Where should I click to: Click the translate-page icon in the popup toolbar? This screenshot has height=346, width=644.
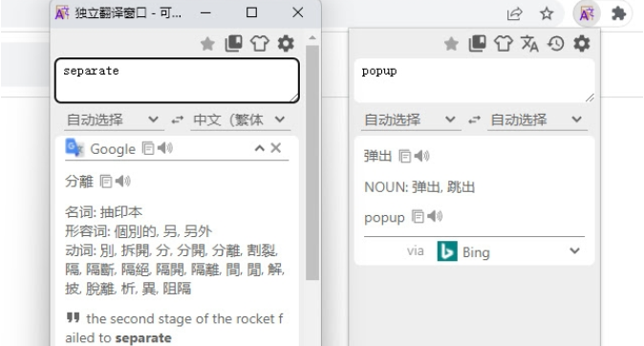(x=529, y=43)
